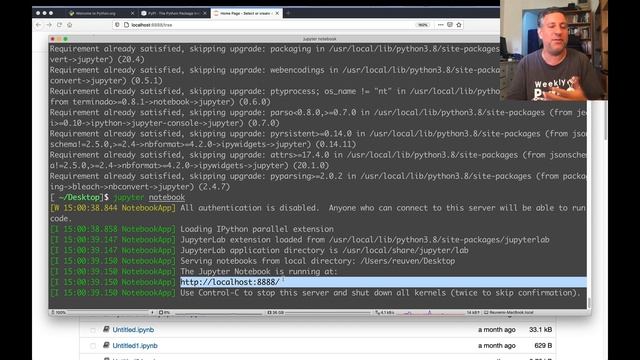
Task: Tick the checkbox for Untitled.ipynb
Action: pyautogui.click(x=93, y=330)
